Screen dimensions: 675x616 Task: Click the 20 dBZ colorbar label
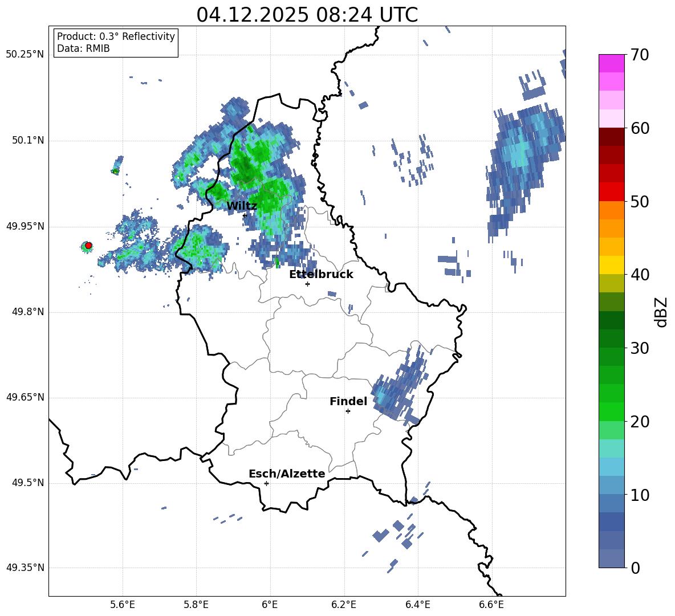click(640, 422)
